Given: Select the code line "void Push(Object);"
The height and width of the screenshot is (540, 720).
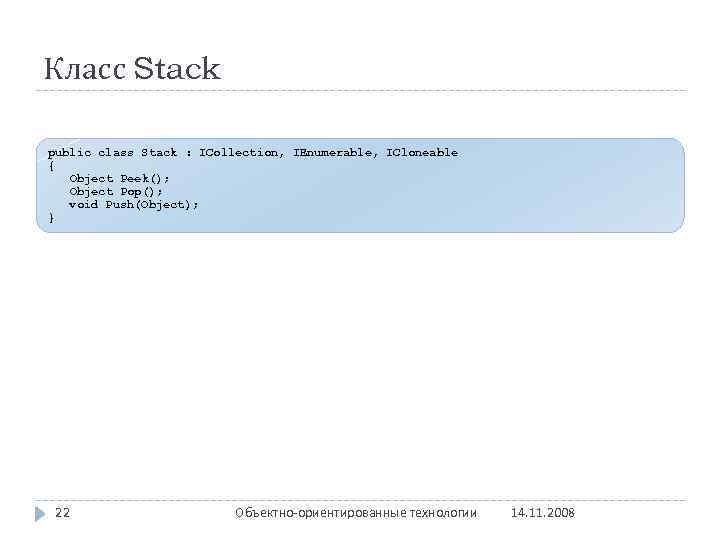Looking at the screenshot, I should click(x=134, y=204).
